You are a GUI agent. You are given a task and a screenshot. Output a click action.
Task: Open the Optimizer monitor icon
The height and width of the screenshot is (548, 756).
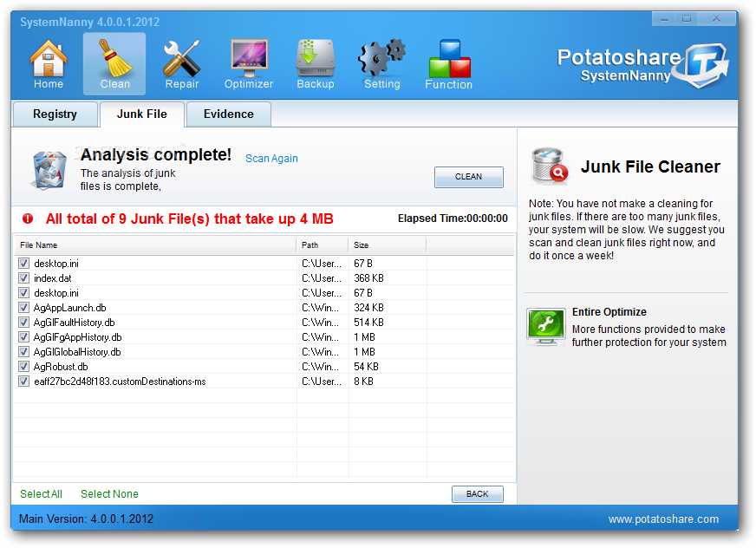point(249,63)
